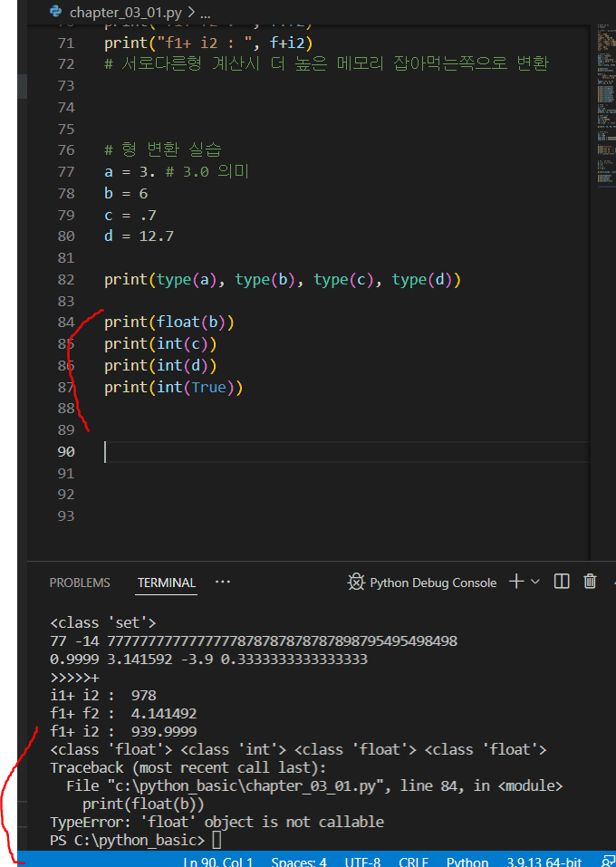Select the Python Debug Console terminal label
Image resolution: width=616 pixels, height=867 pixels.
(433, 583)
